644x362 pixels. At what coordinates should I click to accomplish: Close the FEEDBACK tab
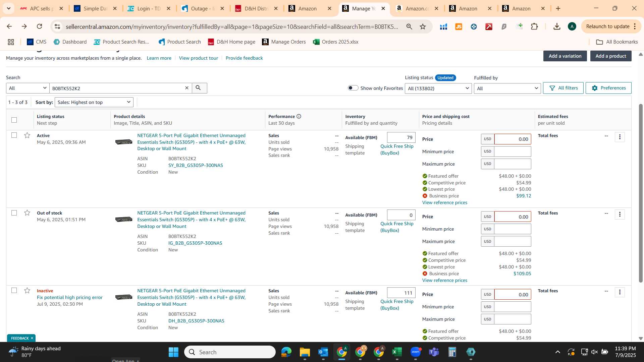point(32,338)
